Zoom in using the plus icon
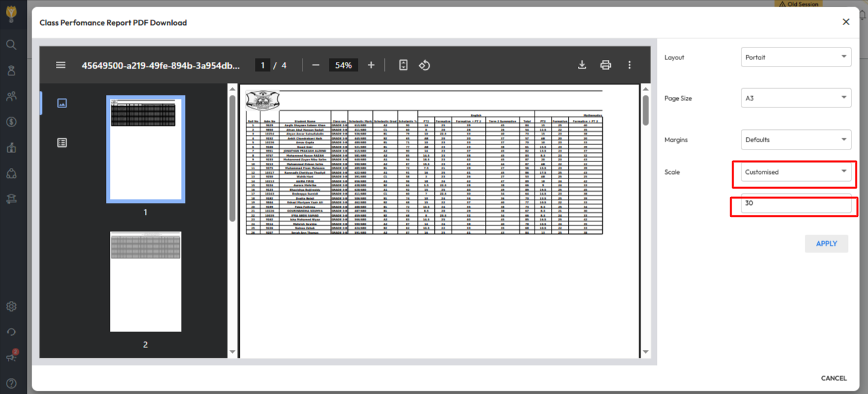This screenshot has width=868, height=394. tap(371, 65)
